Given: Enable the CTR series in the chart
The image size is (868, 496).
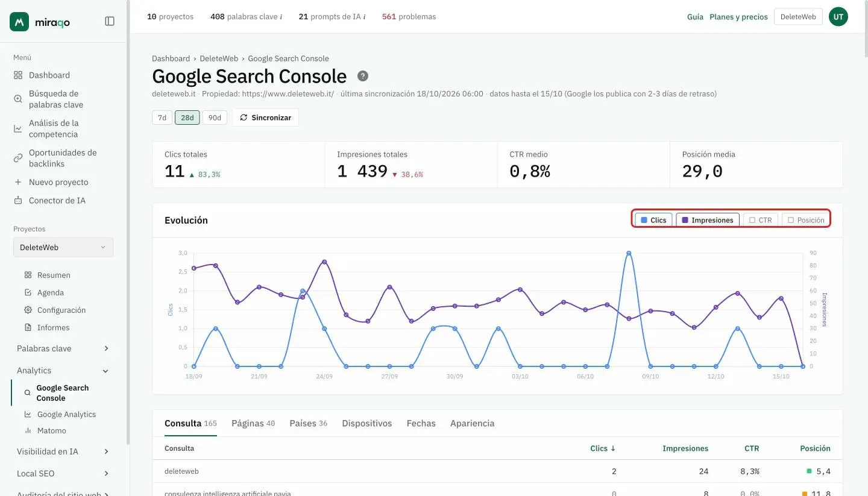Looking at the screenshot, I should click(761, 220).
